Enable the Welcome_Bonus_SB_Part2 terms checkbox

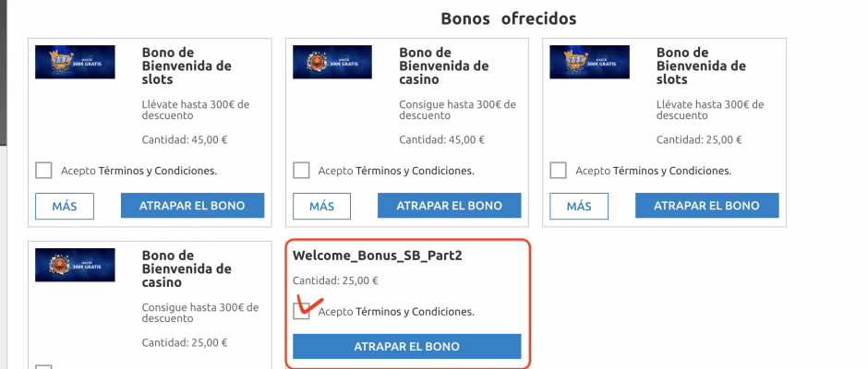point(301,312)
